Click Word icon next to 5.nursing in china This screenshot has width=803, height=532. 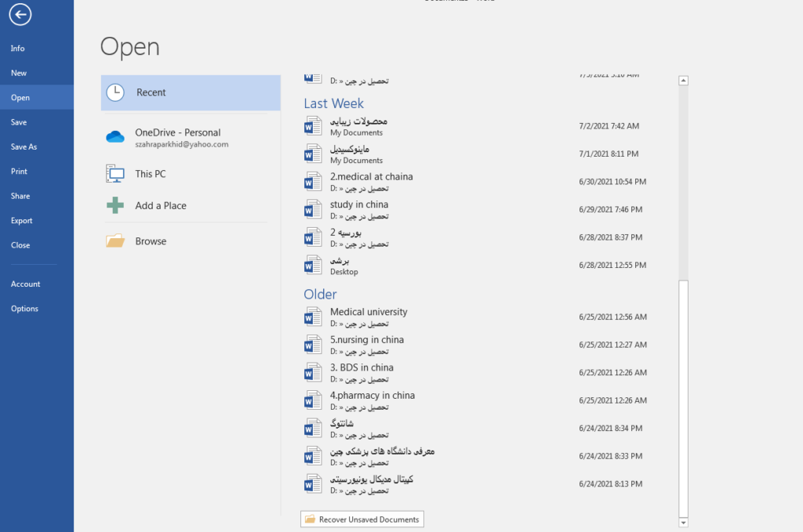coord(313,345)
